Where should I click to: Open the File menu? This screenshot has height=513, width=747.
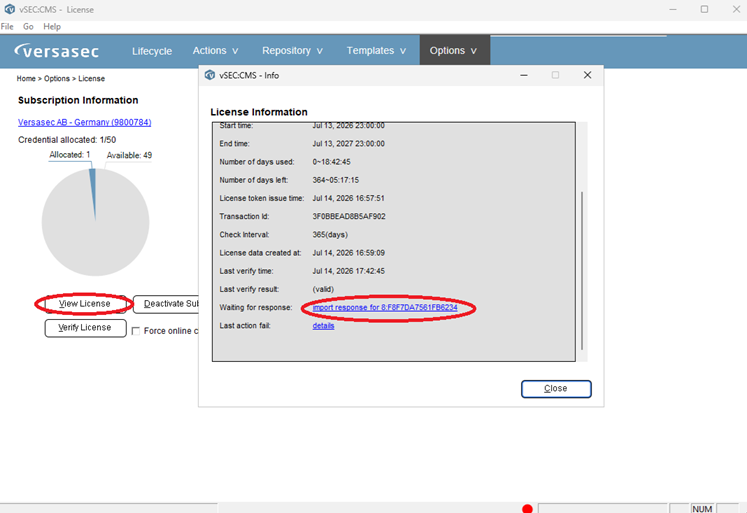(x=7, y=27)
